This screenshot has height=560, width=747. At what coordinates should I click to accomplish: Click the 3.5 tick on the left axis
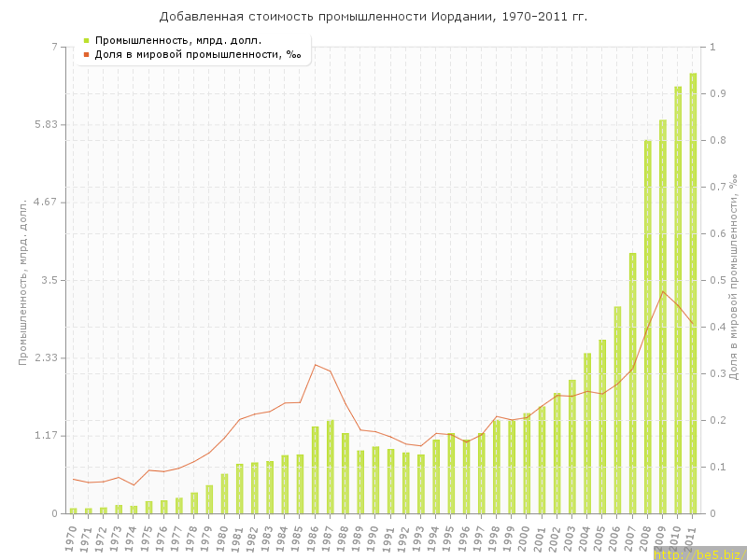[47, 280]
